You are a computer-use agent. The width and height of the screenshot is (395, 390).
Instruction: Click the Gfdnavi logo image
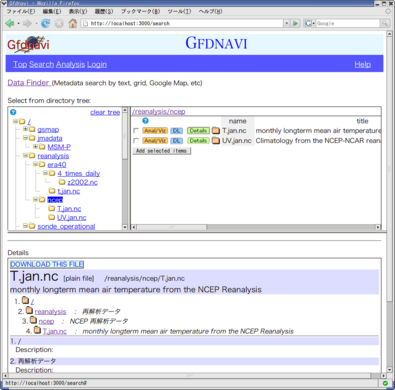tap(28, 44)
